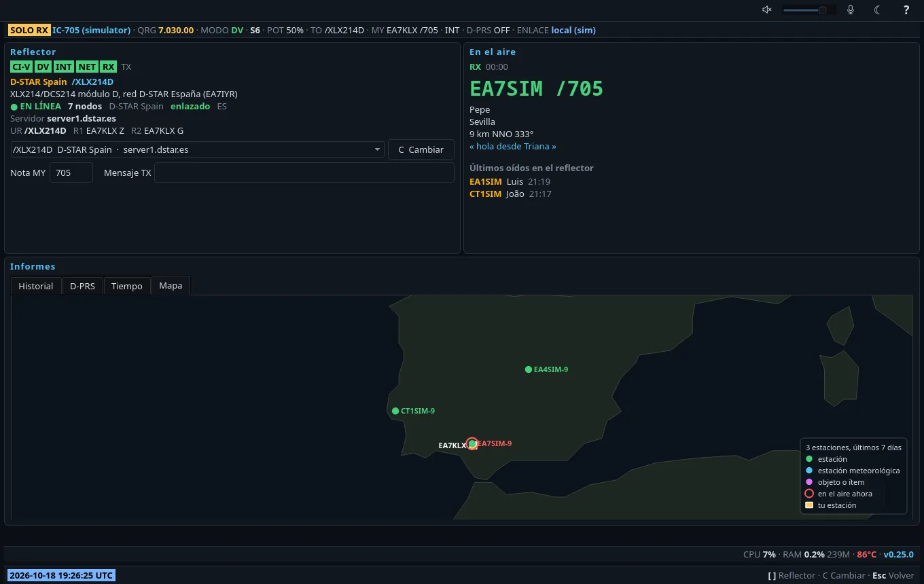Viewport: 924px width, 584px height.
Task: Mute audio with the speaker icon
Action: [767, 10]
